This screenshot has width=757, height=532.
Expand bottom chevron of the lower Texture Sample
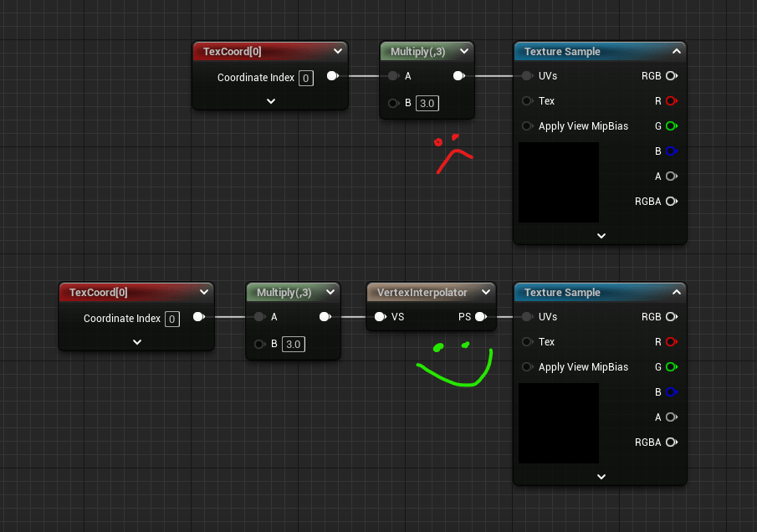[x=601, y=477]
